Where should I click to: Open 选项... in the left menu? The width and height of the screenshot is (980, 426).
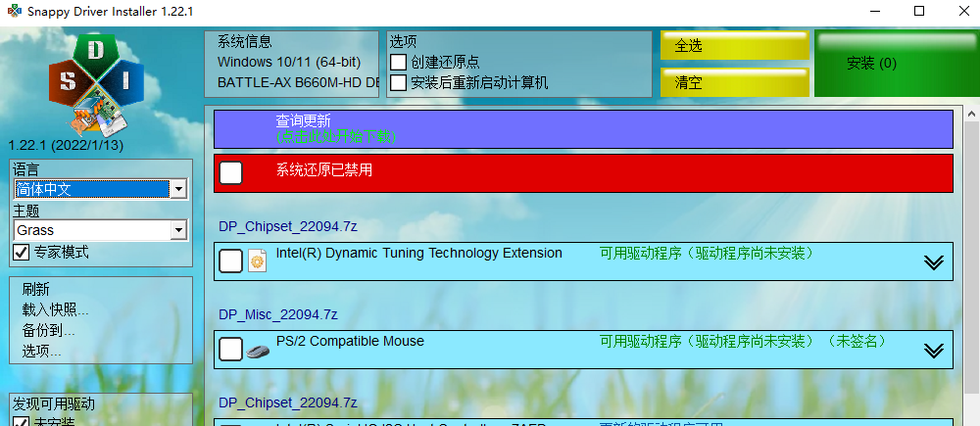point(42,351)
